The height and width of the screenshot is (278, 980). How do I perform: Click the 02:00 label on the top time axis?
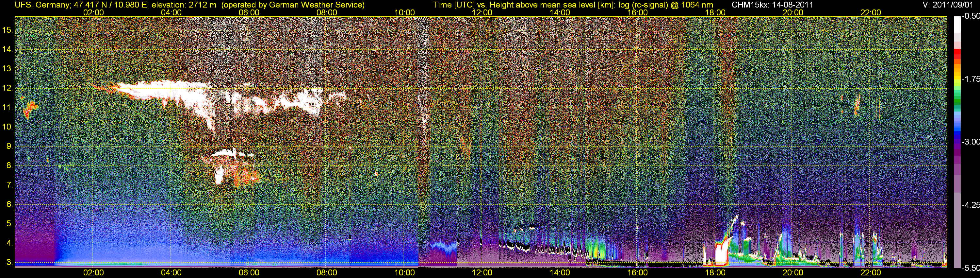[x=93, y=12]
